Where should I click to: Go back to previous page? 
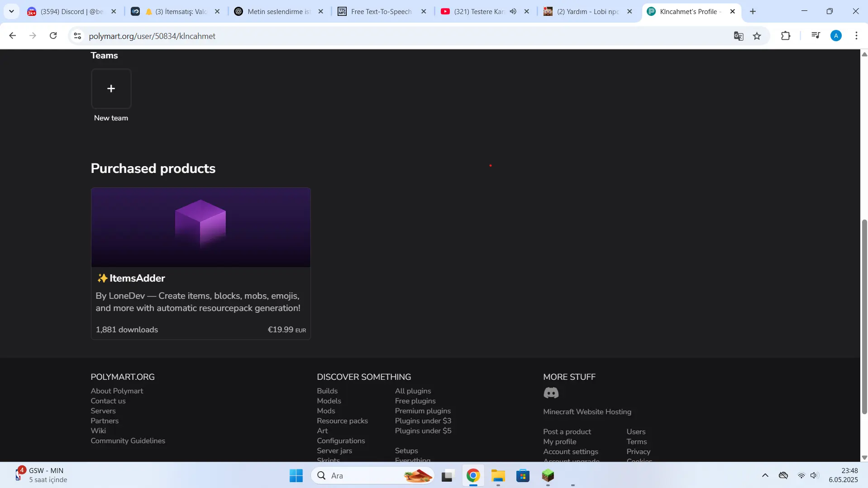pos(13,36)
